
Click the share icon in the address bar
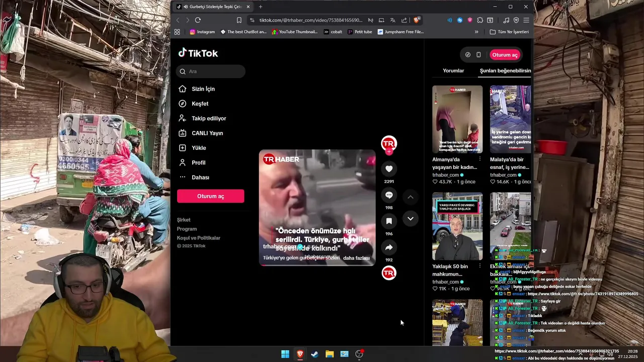(x=404, y=20)
